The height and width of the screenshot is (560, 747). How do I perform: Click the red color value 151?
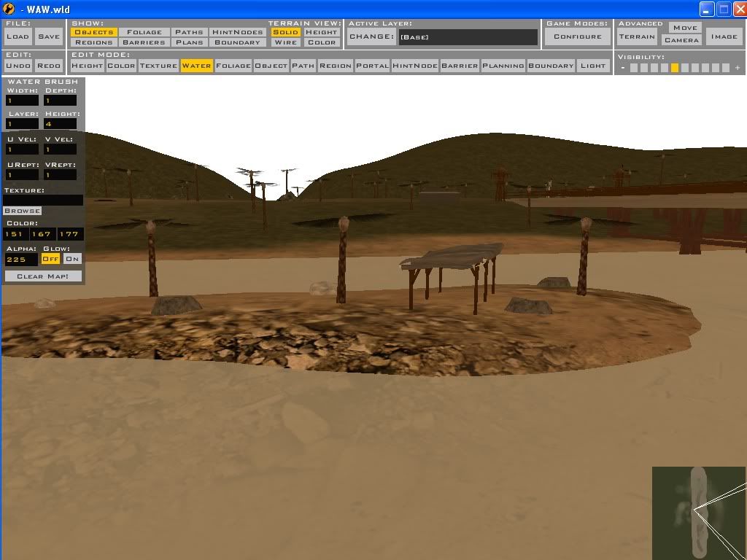point(16,234)
